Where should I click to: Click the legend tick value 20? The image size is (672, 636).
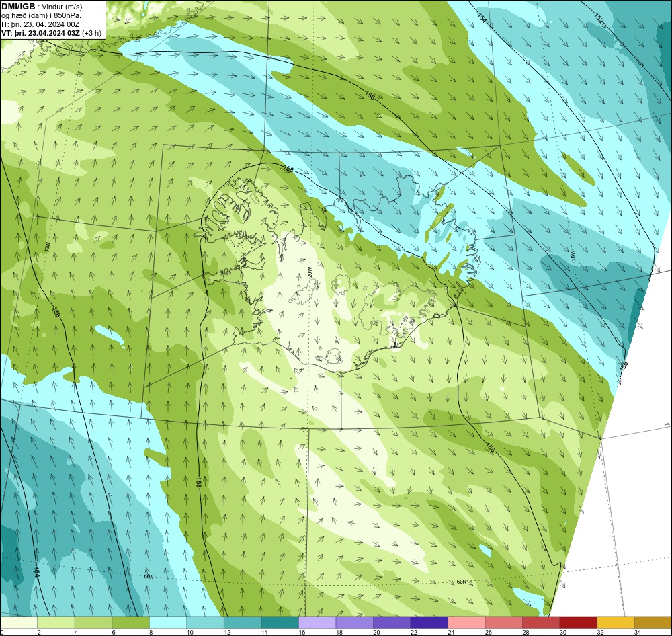(376, 632)
